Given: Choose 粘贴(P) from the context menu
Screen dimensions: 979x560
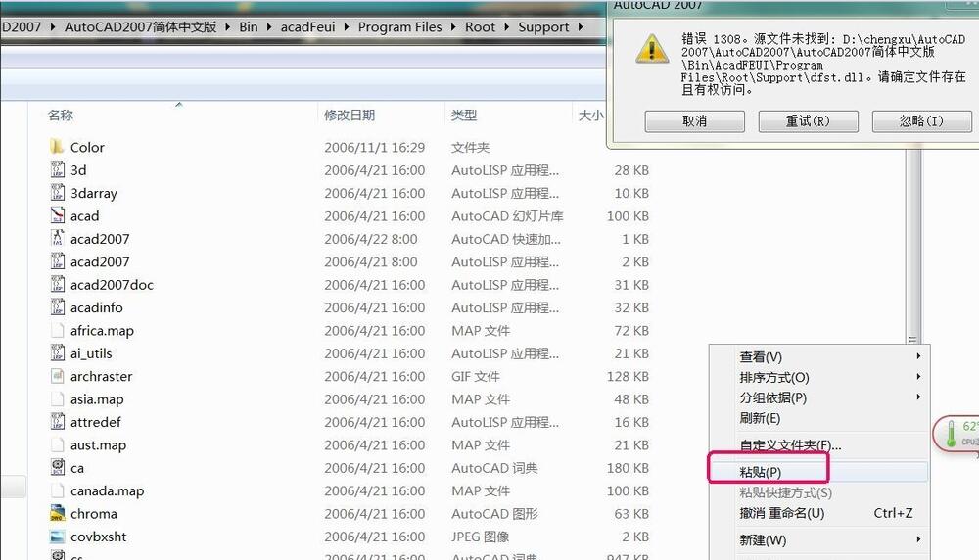Looking at the screenshot, I should click(x=818, y=472).
